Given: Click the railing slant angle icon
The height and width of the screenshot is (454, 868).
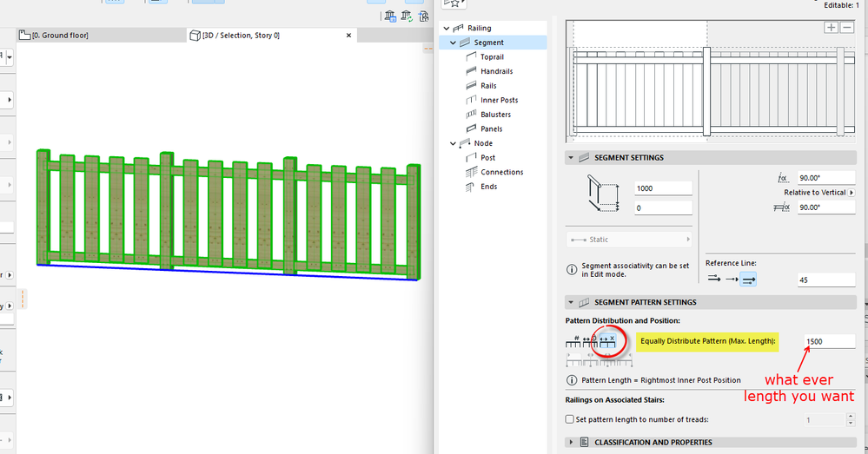Looking at the screenshot, I should click(781, 207).
